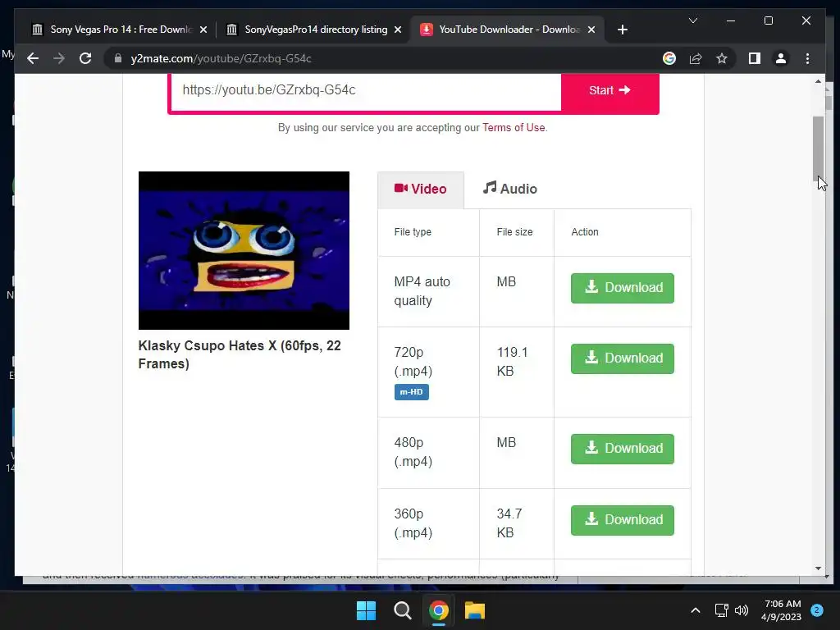Open File Explorer from taskbar
The image size is (840, 630).
(475, 610)
